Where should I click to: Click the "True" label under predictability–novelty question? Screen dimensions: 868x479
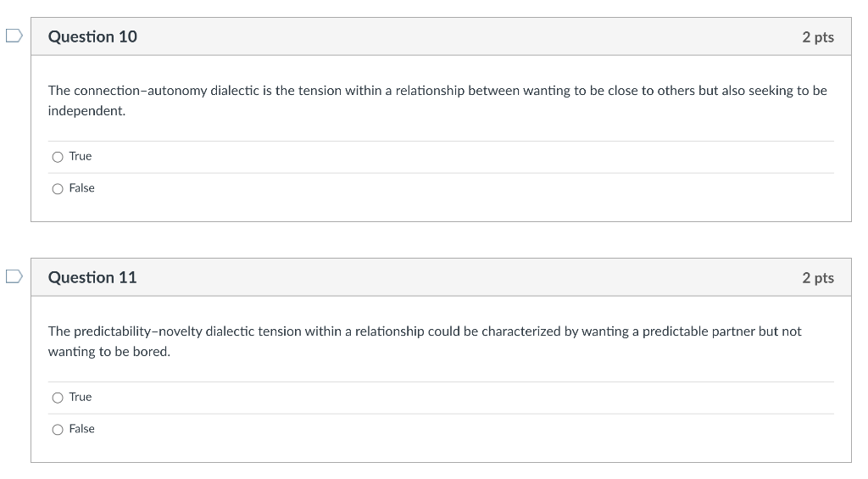[x=81, y=397]
